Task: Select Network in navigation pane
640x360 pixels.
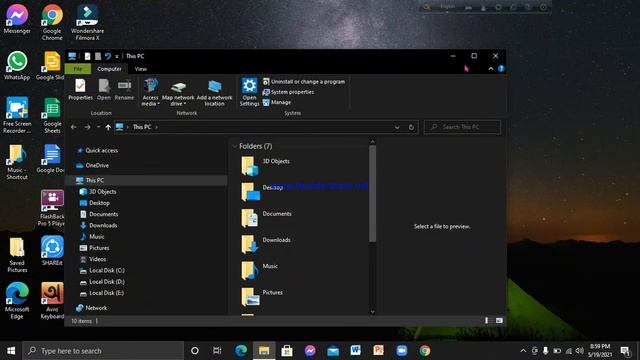Action: tap(96, 308)
